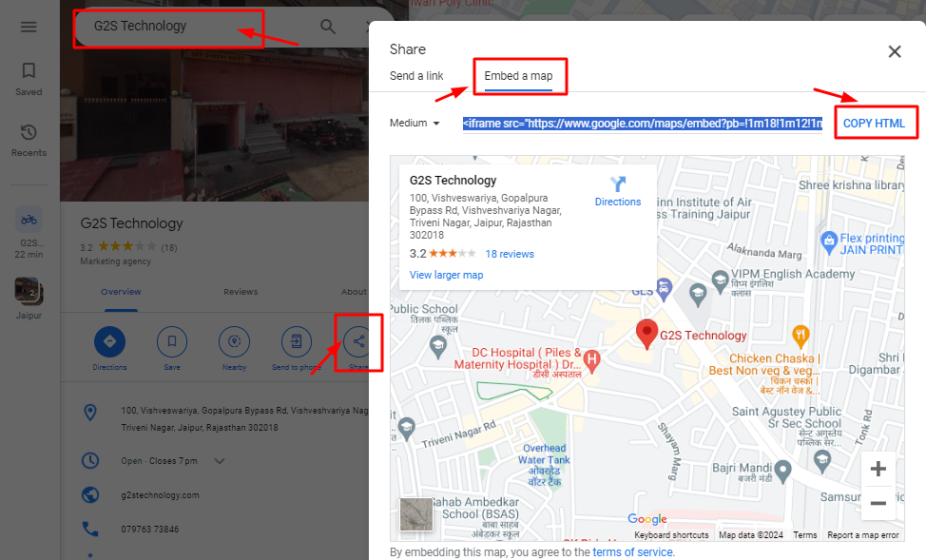Click the Saved bookmark icon
Image resolution: width=926 pixels, height=560 pixels.
coord(29,71)
